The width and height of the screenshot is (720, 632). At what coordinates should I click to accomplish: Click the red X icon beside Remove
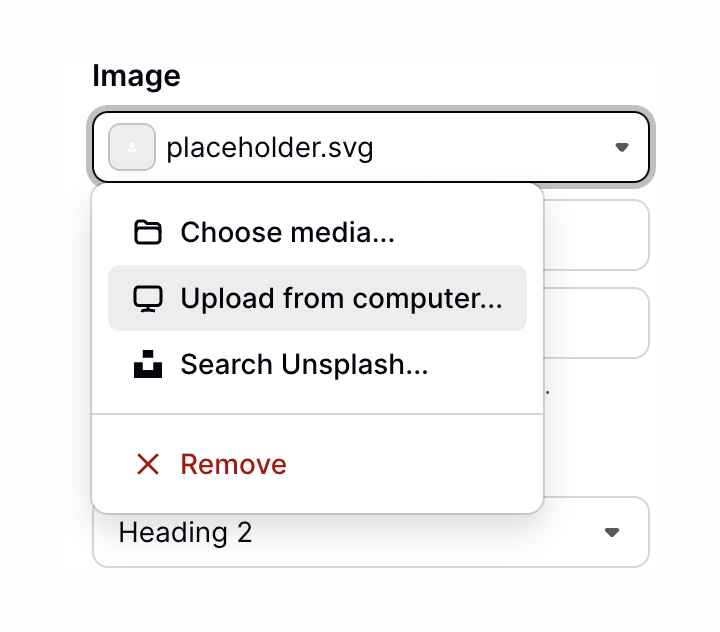[147, 464]
